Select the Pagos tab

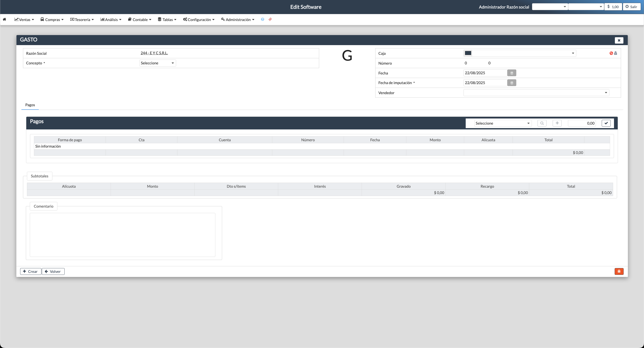coord(30,105)
